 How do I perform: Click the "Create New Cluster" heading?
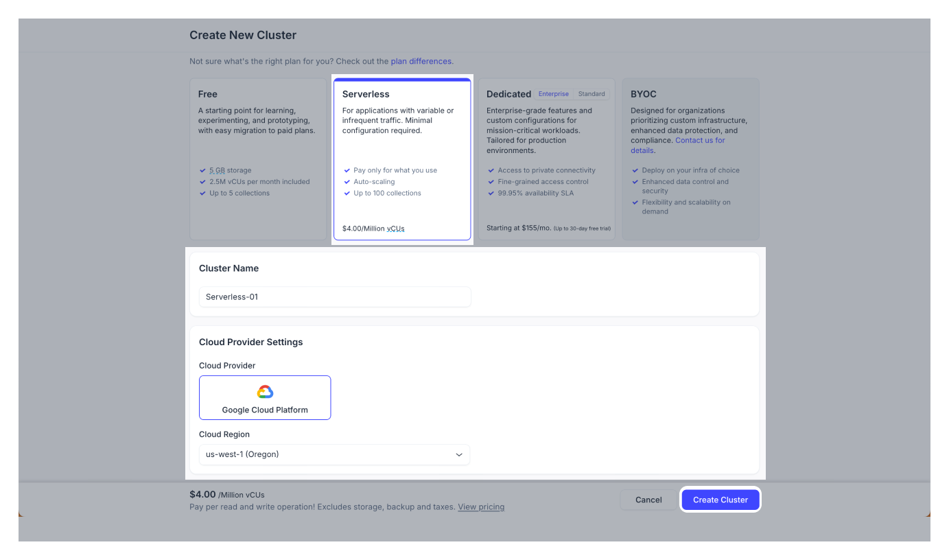(x=243, y=35)
